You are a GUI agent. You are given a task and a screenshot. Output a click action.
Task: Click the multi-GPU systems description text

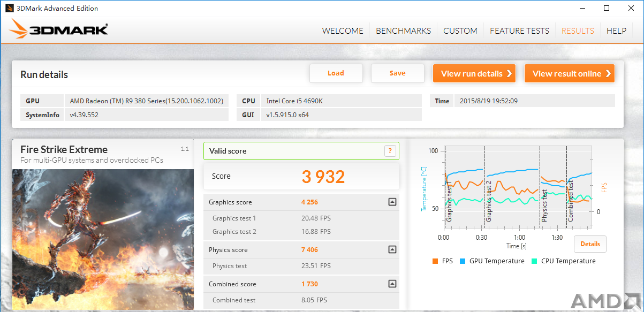(x=92, y=160)
